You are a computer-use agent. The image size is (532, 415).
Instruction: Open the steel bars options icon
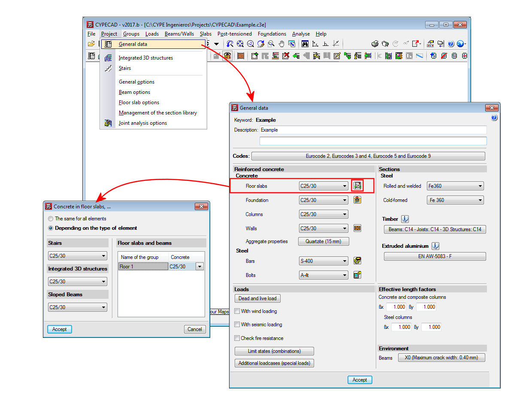click(357, 261)
